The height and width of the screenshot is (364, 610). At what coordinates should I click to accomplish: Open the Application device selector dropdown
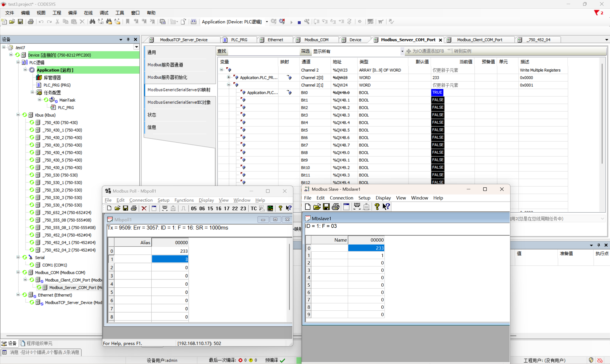click(267, 22)
